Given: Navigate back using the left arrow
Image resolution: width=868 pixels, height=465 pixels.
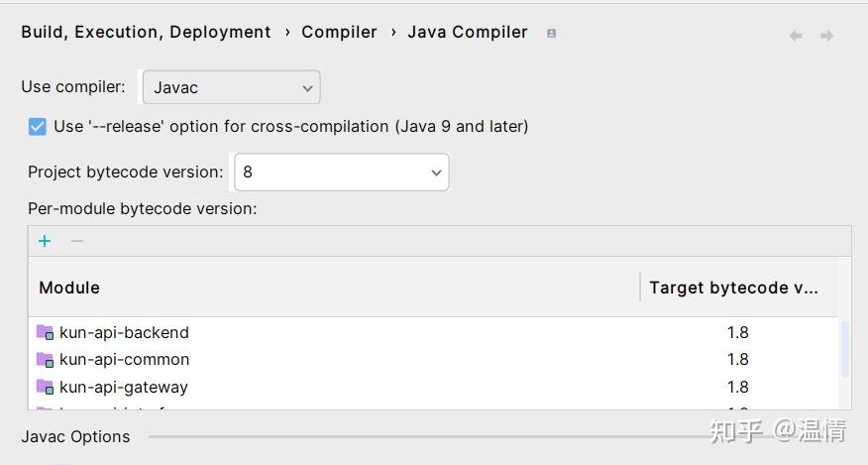Looking at the screenshot, I should coord(796,36).
